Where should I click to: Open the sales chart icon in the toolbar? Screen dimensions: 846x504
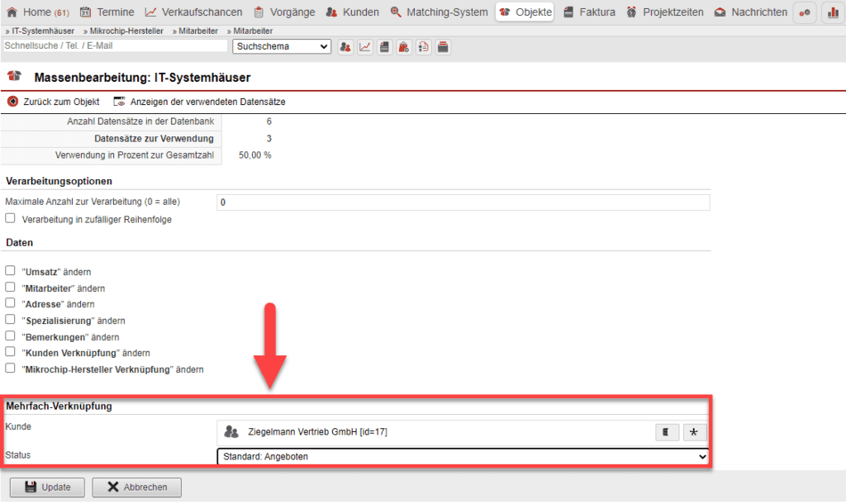364,47
